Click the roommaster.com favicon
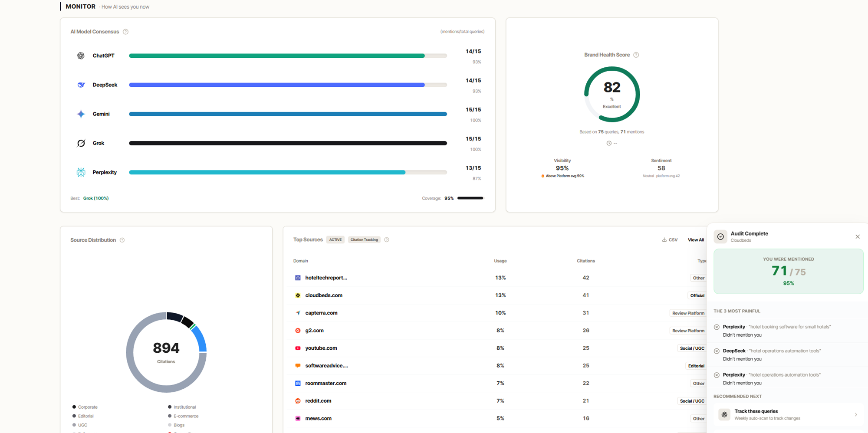Viewport: 868px width, 433px height. point(298,383)
